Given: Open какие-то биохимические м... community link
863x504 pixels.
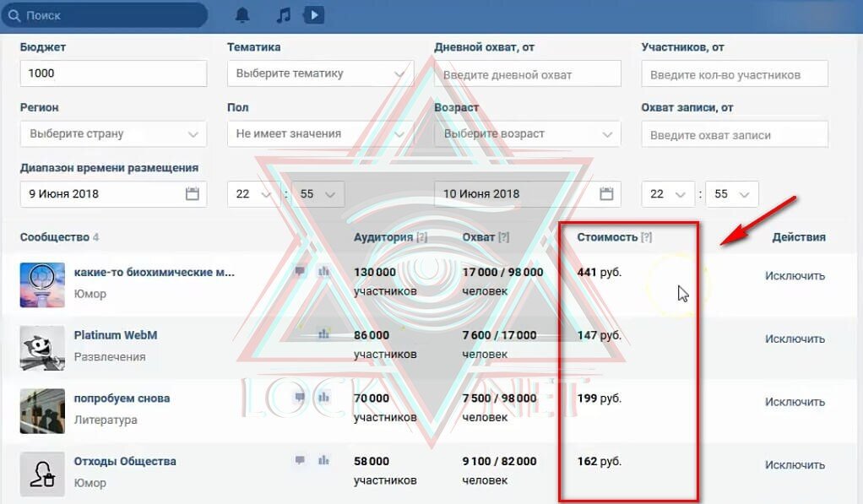Looking at the screenshot, I should [x=154, y=272].
